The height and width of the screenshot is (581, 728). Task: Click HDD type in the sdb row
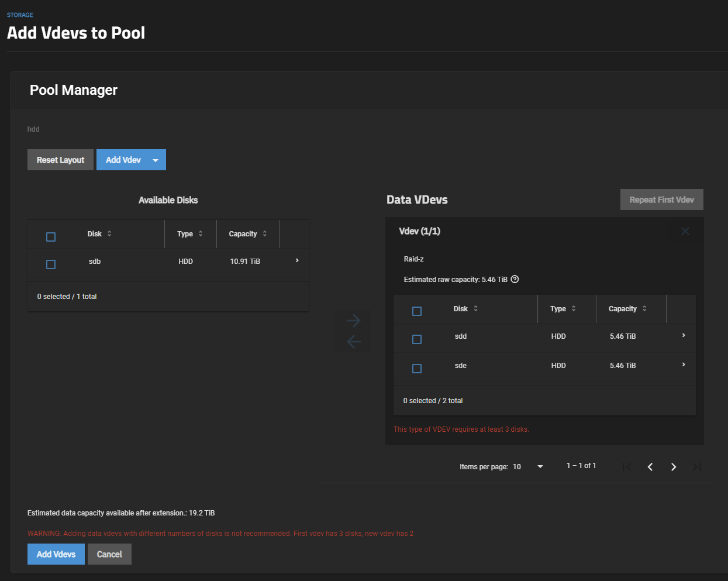coord(185,262)
